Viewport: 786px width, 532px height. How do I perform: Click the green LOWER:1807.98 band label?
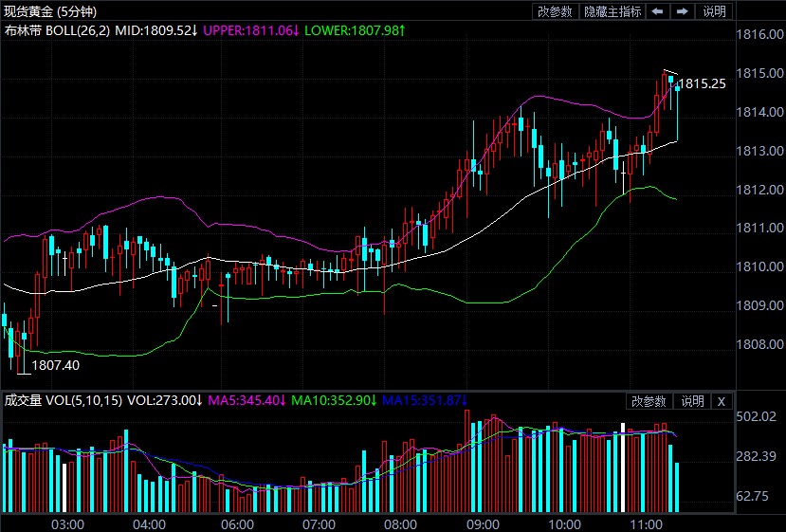click(356, 30)
